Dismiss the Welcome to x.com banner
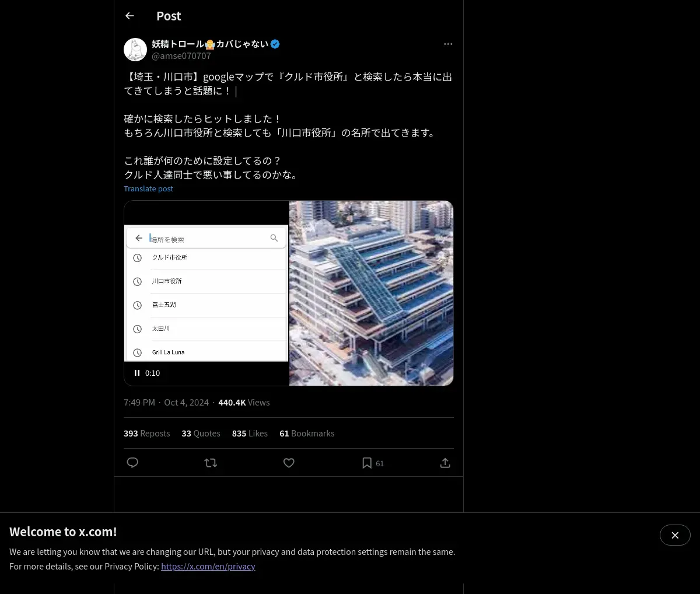Image resolution: width=700 pixels, height=594 pixels. [675, 535]
